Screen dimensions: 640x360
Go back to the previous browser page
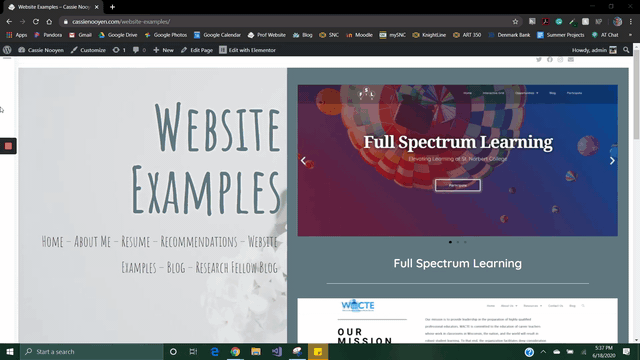tap(9, 22)
